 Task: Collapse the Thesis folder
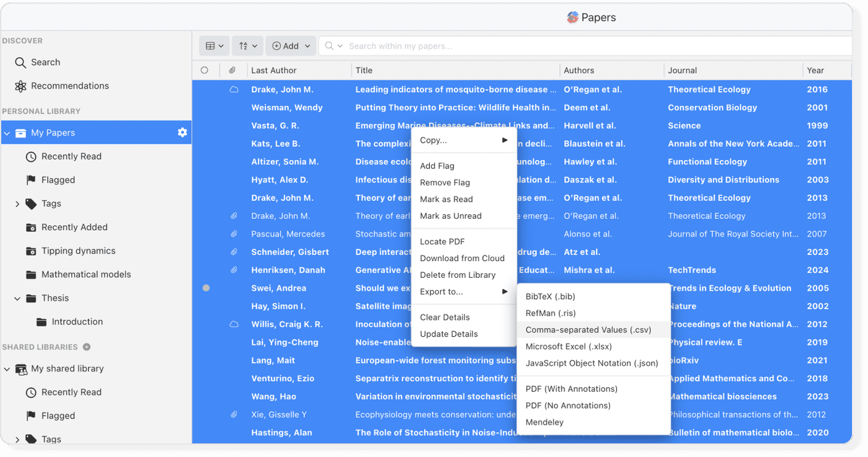17,298
